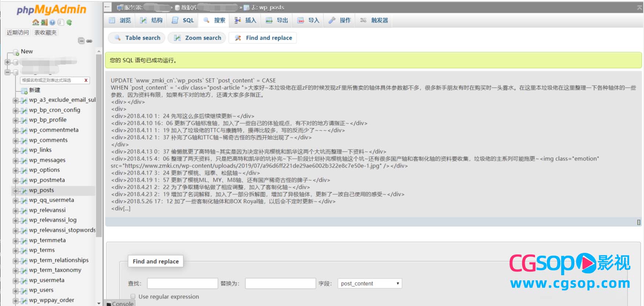Open the 触发器 Triggers tab
This screenshot has width=644, height=306.
click(x=374, y=20)
